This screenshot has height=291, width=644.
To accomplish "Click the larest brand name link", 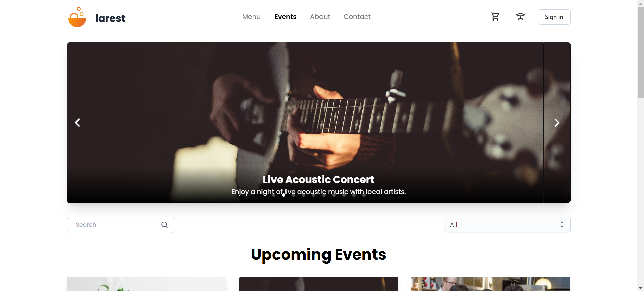I will pos(110,18).
